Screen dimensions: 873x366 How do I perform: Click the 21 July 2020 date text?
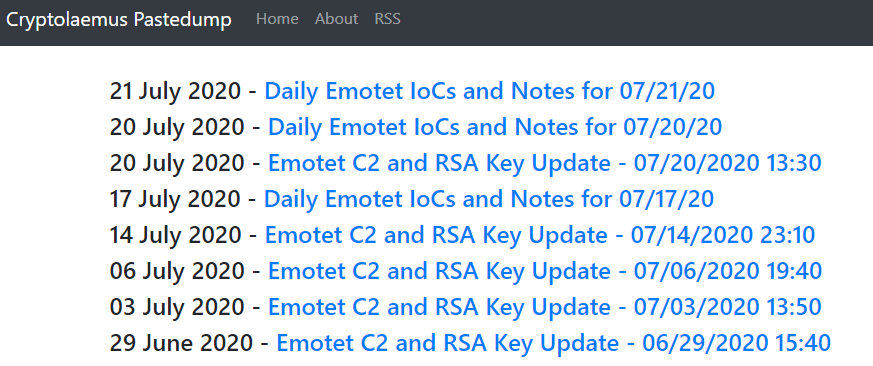click(175, 91)
